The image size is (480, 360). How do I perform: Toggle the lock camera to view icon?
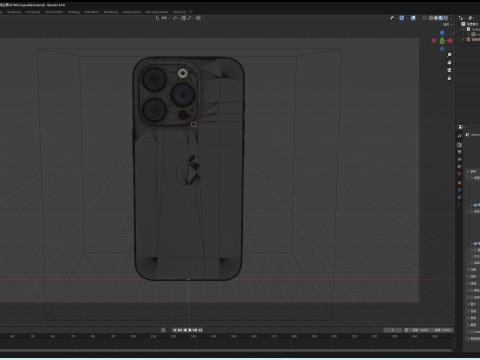coord(449,78)
